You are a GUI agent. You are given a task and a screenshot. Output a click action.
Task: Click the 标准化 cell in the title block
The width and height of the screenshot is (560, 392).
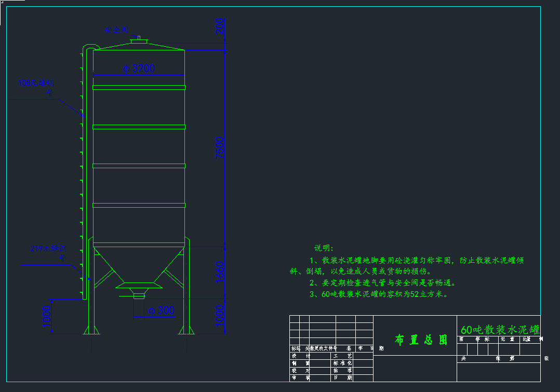click(x=342, y=363)
